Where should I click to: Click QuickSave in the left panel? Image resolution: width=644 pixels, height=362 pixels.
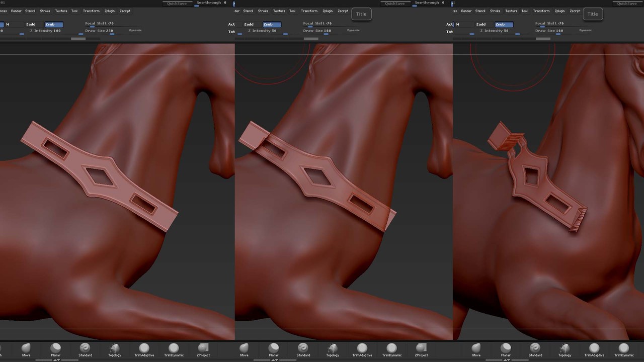(x=177, y=3)
